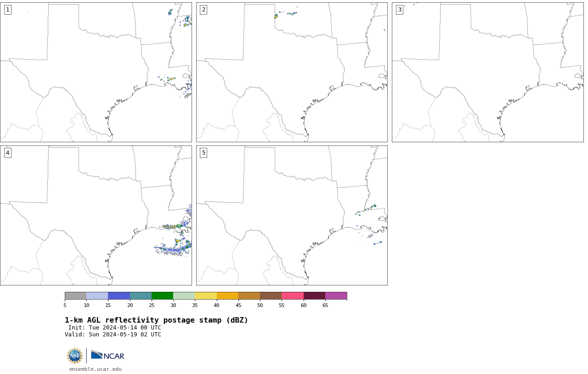Open ensemble member 1 reflectivity map
This screenshot has width=588, height=374.
96,72
